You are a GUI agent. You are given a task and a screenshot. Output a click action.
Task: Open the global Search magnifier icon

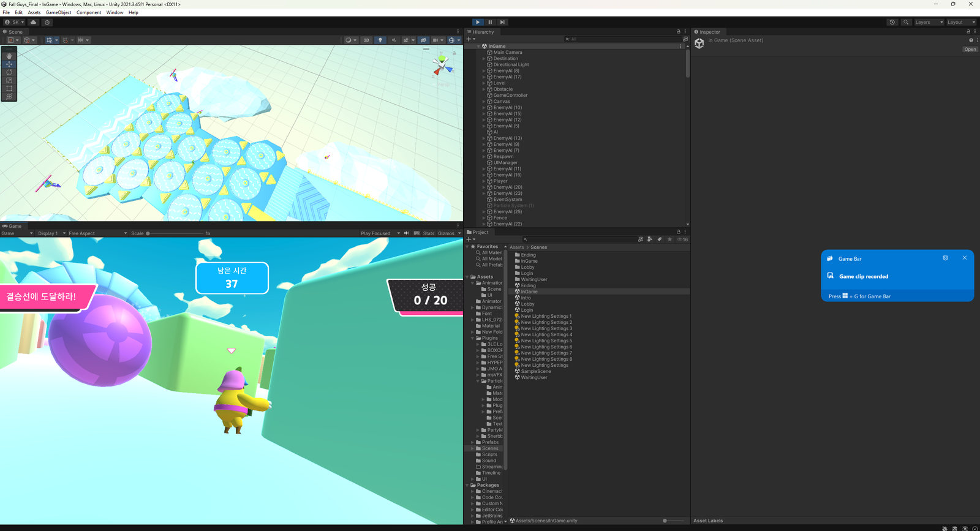[x=906, y=22]
